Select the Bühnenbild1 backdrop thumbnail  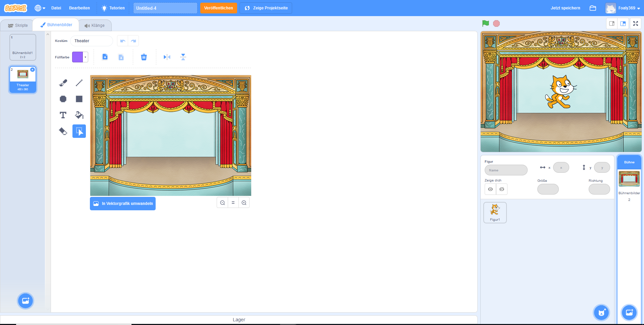23,47
